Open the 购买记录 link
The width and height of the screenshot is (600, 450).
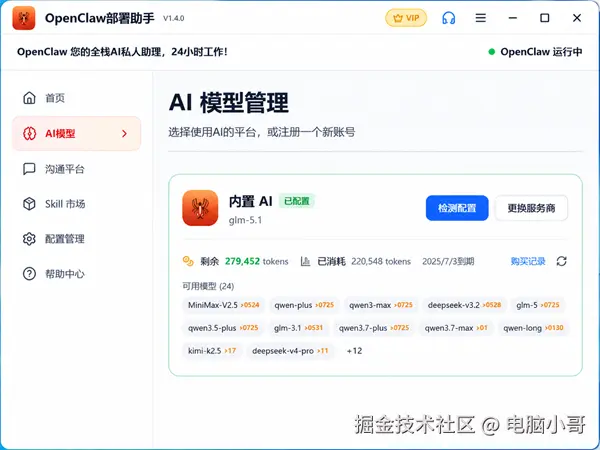tap(528, 261)
